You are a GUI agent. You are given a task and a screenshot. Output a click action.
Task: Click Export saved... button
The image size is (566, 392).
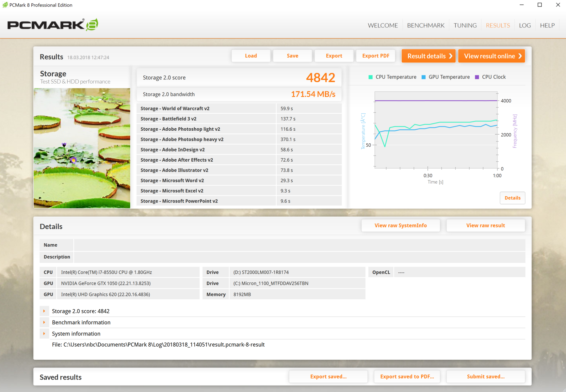328,377
